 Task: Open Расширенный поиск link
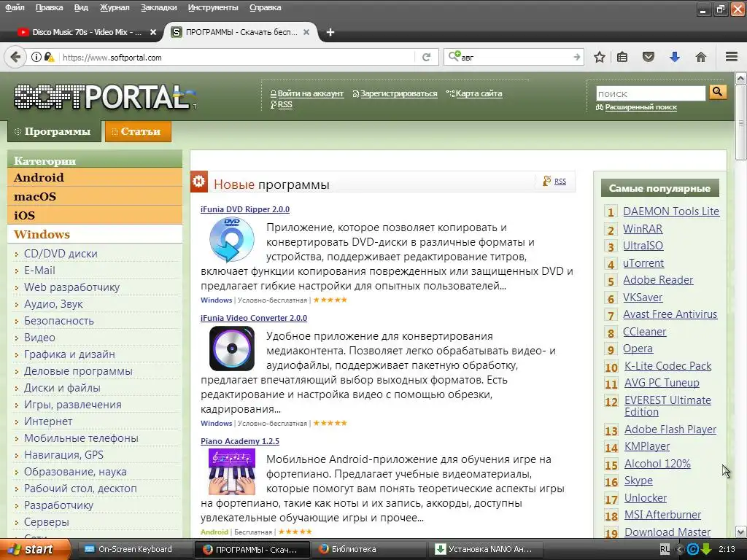640,107
